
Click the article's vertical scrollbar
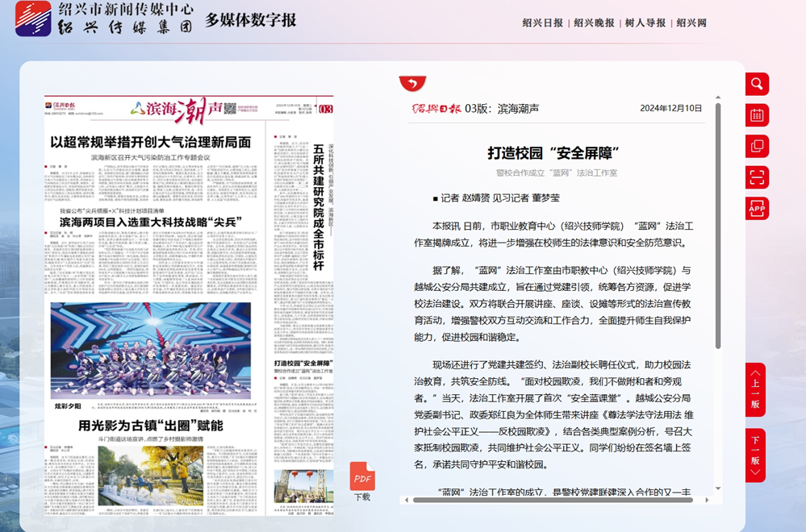coord(717,226)
